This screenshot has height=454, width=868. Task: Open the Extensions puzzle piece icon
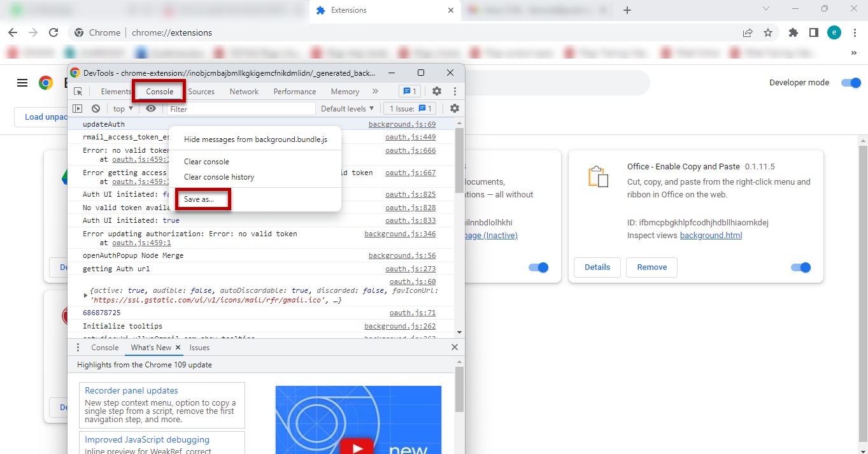pyautogui.click(x=793, y=32)
